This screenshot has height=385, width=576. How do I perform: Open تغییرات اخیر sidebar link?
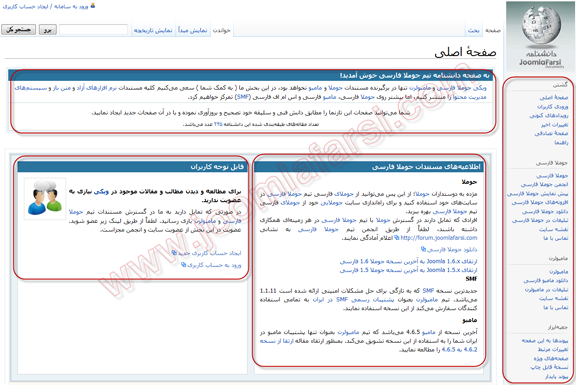pyautogui.click(x=555, y=125)
